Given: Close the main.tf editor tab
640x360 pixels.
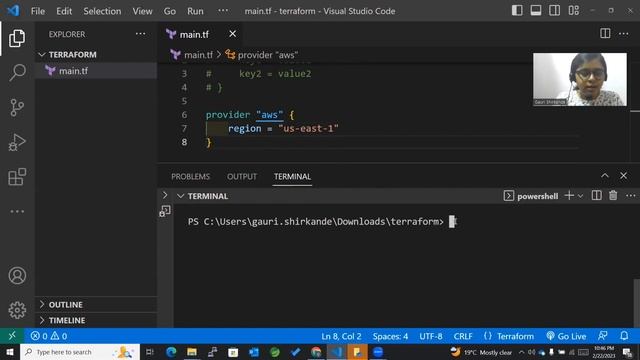Looking at the screenshot, I should pos(232,34).
